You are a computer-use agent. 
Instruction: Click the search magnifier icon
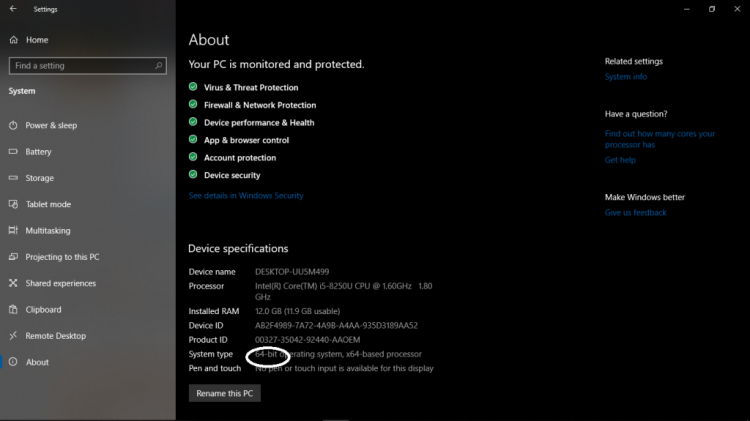pos(159,66)
